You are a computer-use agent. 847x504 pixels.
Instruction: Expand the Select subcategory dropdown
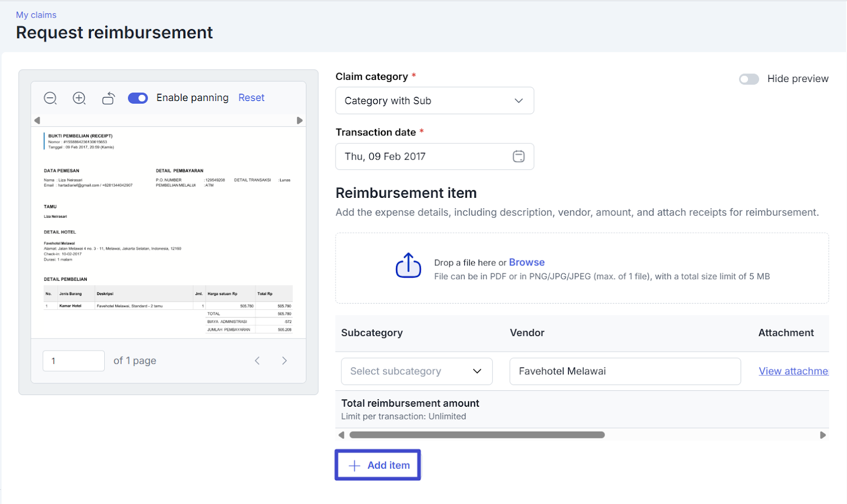(x=417, y=371)
